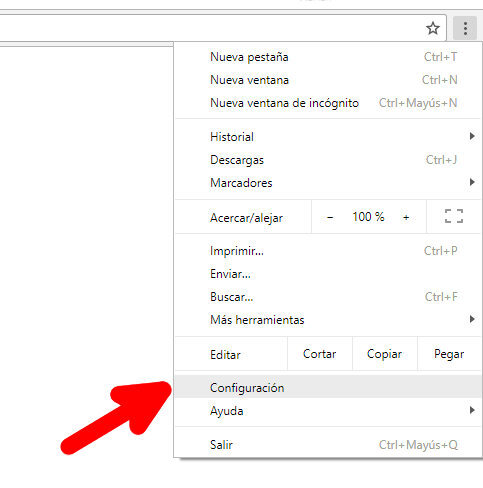Image resolution: width=483 pixels, height=488 pixels.
Task: Click the Cortar button
Action: click(x=319, y=354)
